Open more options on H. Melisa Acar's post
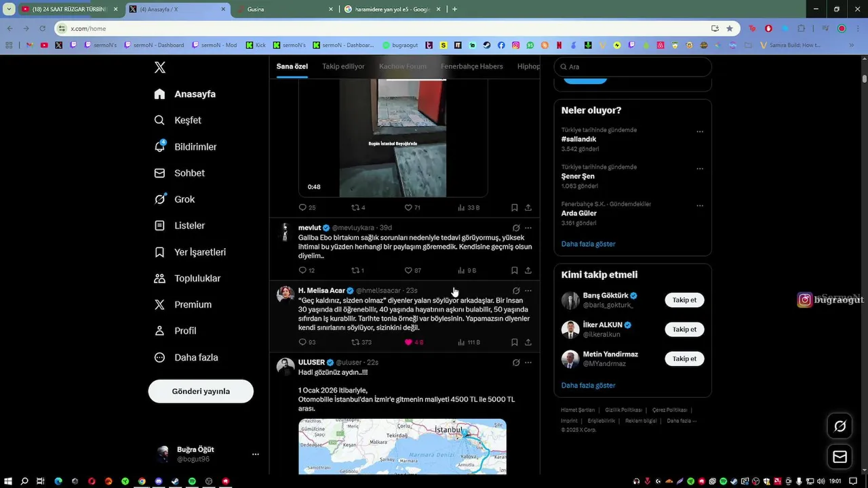Image resolution: width=868 pixels, height=488 pixels. coord(528,291)
